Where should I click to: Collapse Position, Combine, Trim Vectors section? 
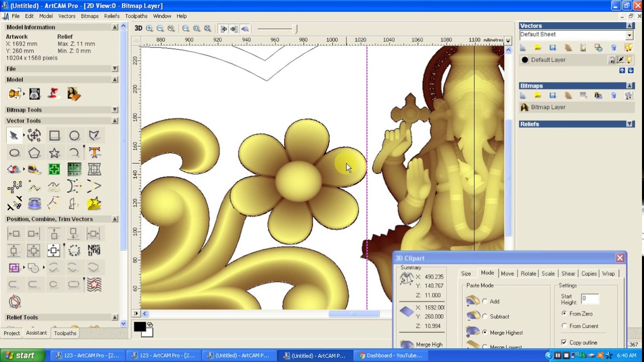point(115,219)
